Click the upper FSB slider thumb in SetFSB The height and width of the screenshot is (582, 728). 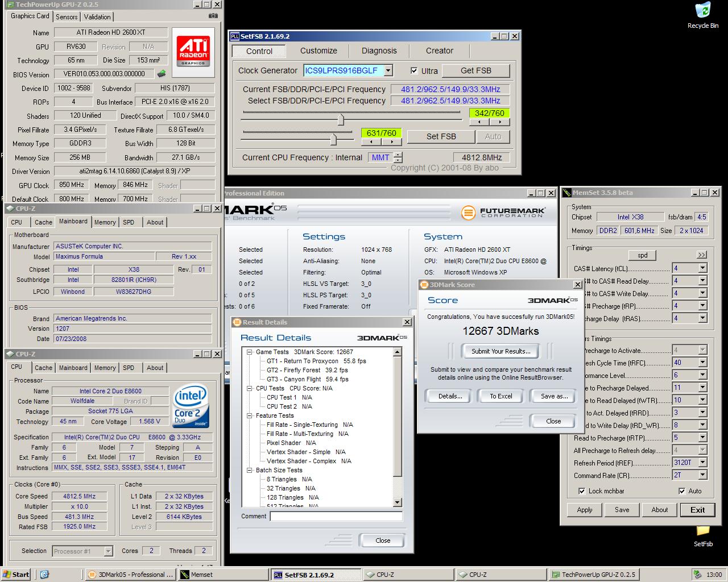point(341,119)
